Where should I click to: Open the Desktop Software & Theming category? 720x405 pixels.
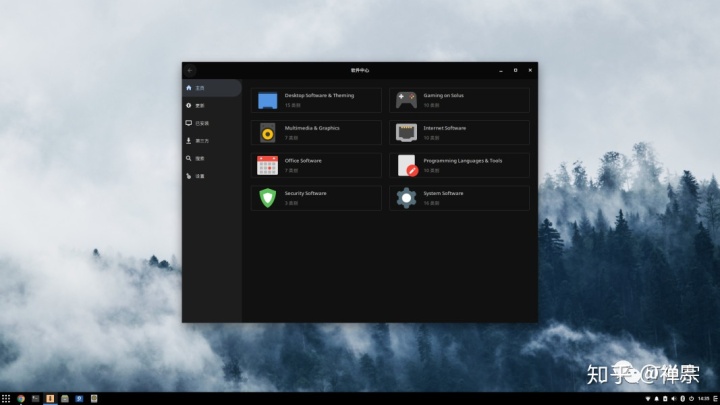point(316,100)
